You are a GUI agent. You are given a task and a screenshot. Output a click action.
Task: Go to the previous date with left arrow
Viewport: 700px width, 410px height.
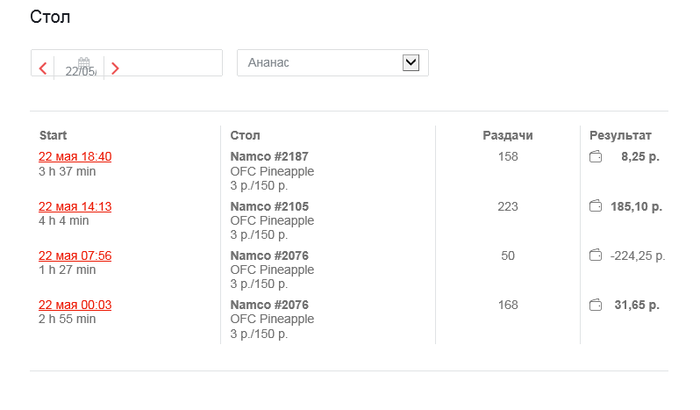43,69
